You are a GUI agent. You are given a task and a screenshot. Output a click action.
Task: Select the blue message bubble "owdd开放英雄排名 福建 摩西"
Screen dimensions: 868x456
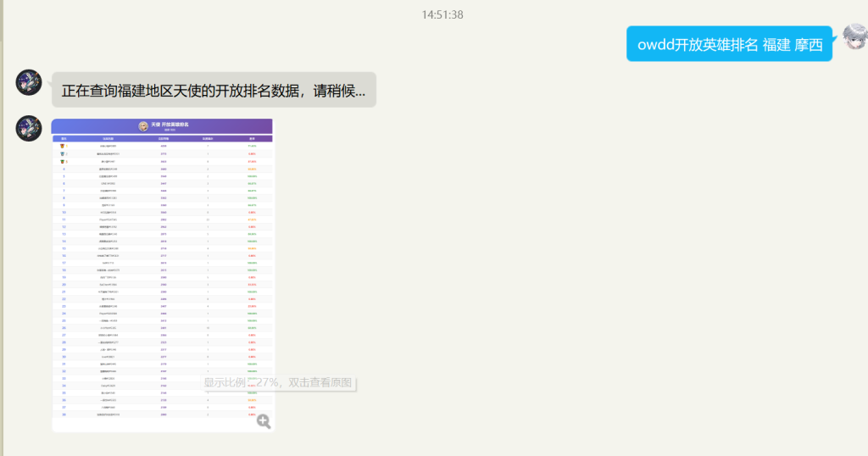tap(729, 45)
